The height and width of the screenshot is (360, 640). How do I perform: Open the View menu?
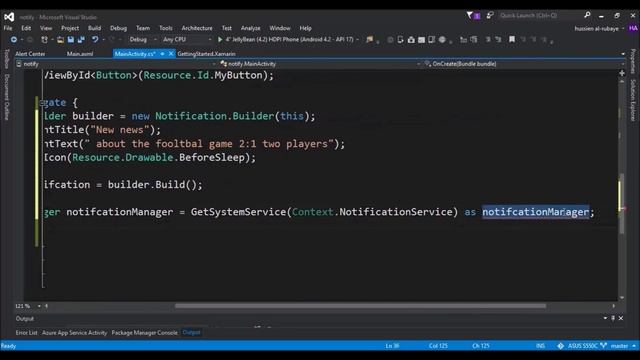coord(46,28)
